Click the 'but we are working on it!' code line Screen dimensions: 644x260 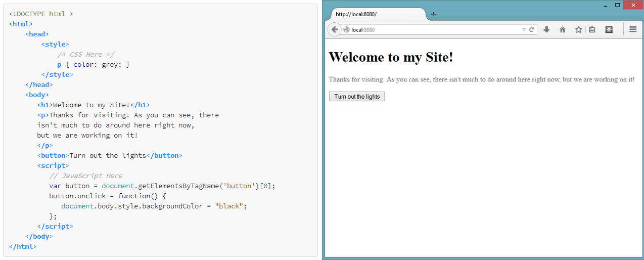click(87, 136)
